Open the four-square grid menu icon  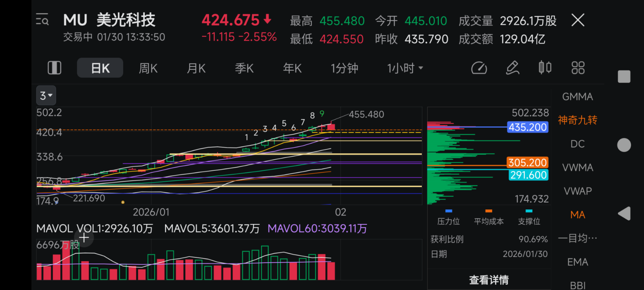point(578,68)
